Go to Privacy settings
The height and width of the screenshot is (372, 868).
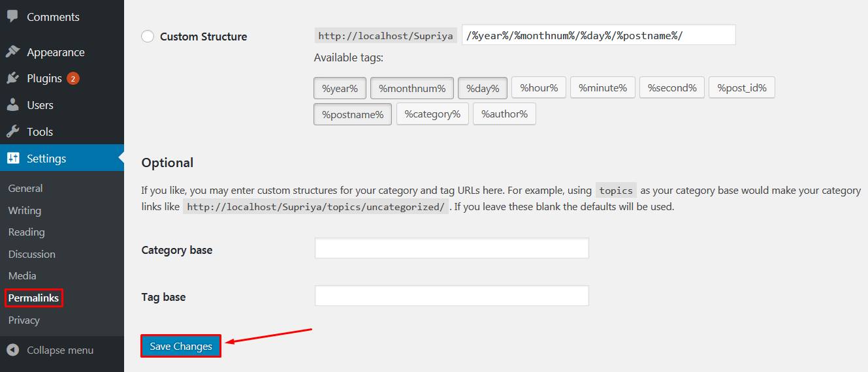pyautogui.click(x=24, y=320)
